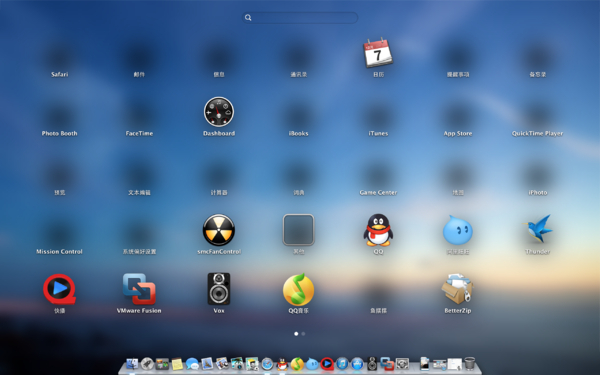The width and height of the screenshot is (600, 375).
Task: Click the Launchpad search field
Action: 300,18
